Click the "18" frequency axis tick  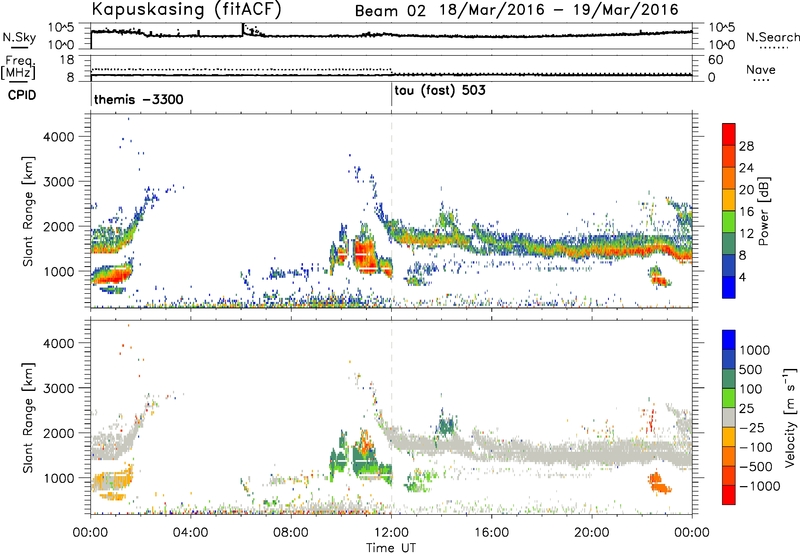(x=67, y=60)
